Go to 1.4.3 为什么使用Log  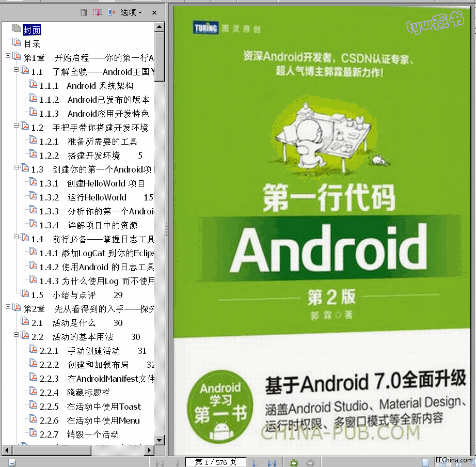tap(97, 282)
